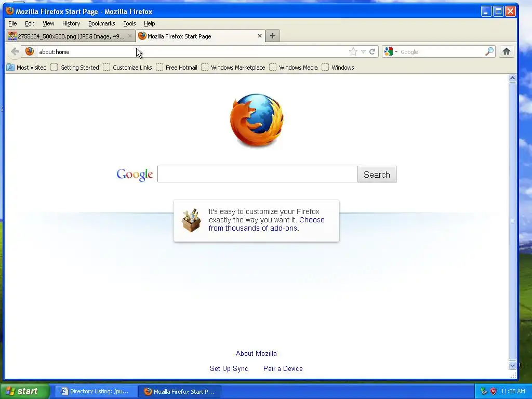Click the magnifying glass search icon
This screenshot has width=532, height=399.
tap(489, 51)
